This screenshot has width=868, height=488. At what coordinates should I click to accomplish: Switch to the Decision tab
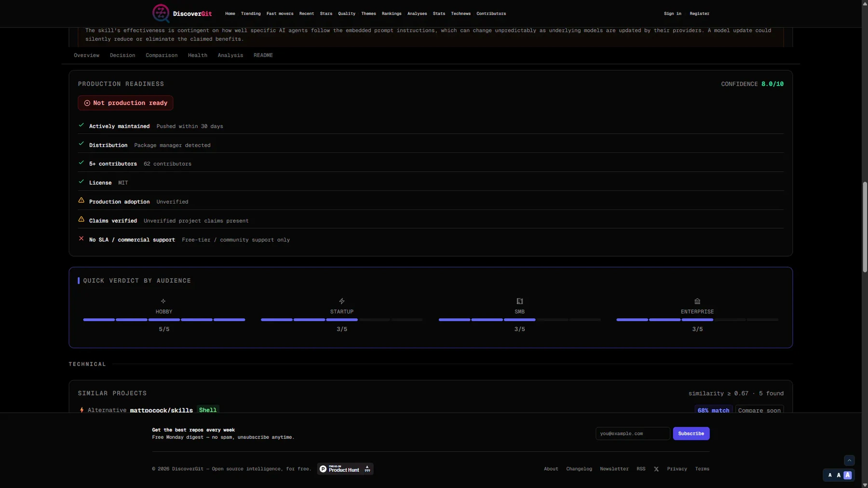122,55
